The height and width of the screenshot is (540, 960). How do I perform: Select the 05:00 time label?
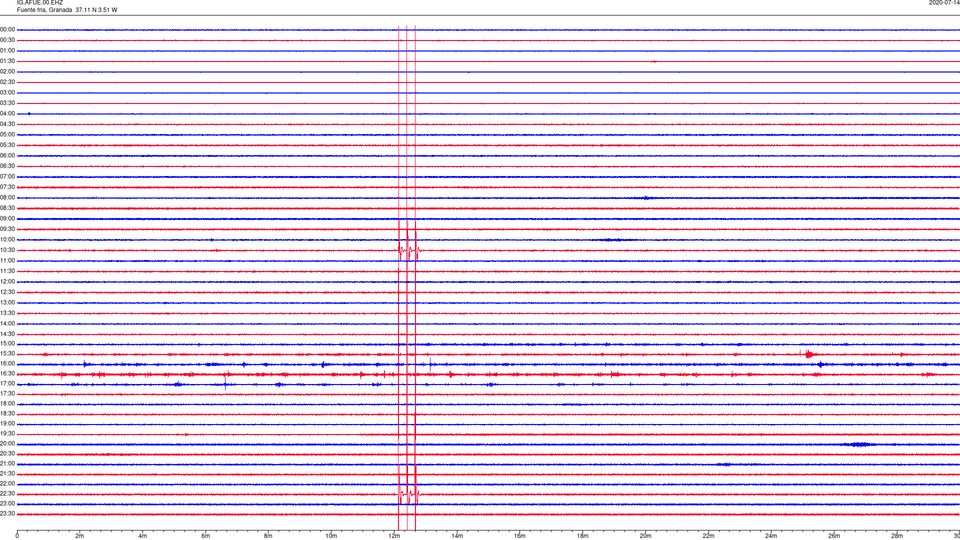[x=7, y=135]
